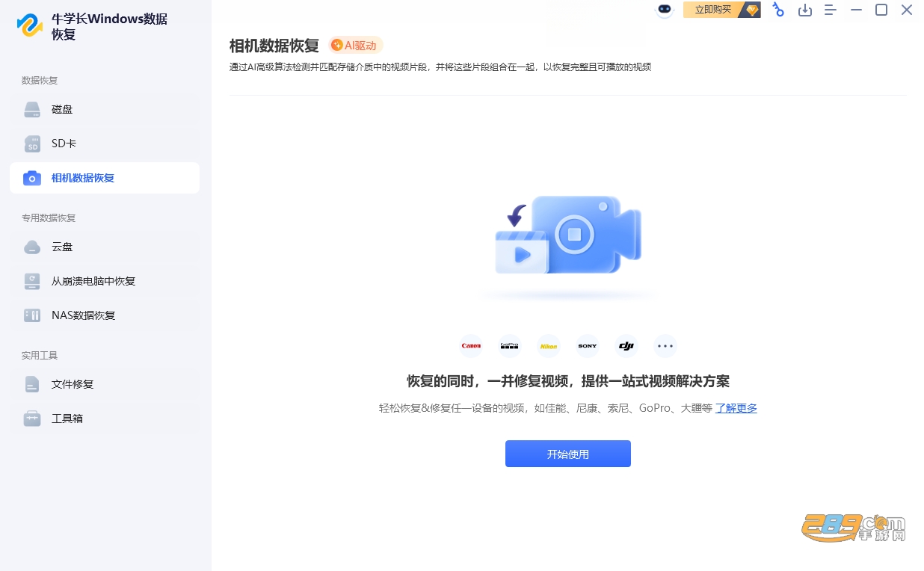Viewport: 924px width, 571px height.
Task: Click the Nikon brand logo
Action: tap(549, 346)
